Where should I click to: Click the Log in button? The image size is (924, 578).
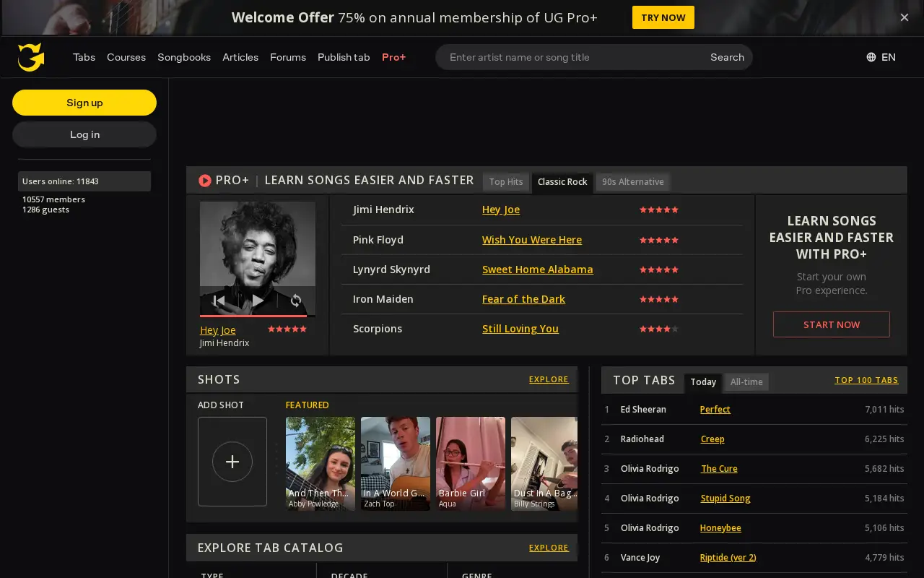pos(84,134)
